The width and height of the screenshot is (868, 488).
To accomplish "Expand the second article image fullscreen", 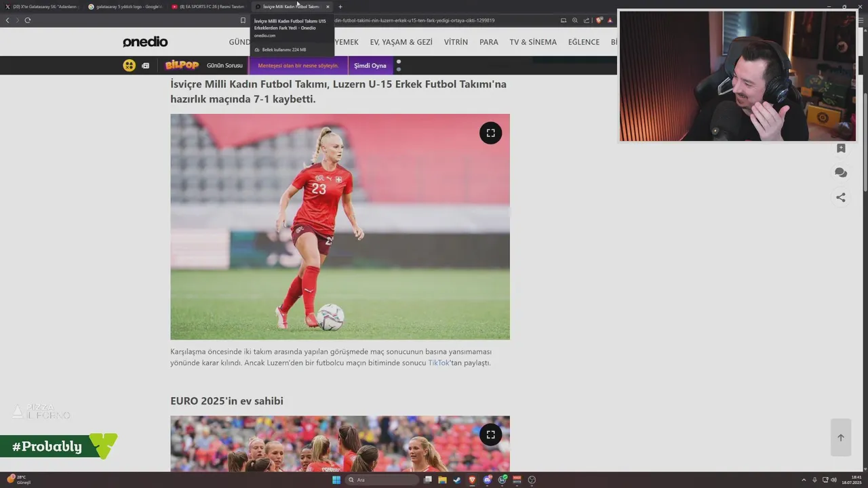I will click(491, 434).
